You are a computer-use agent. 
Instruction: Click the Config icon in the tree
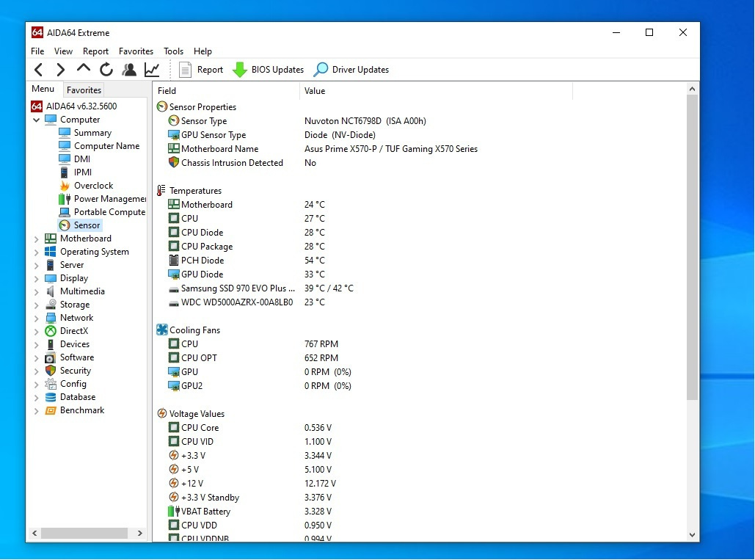[x=50, y=385]
